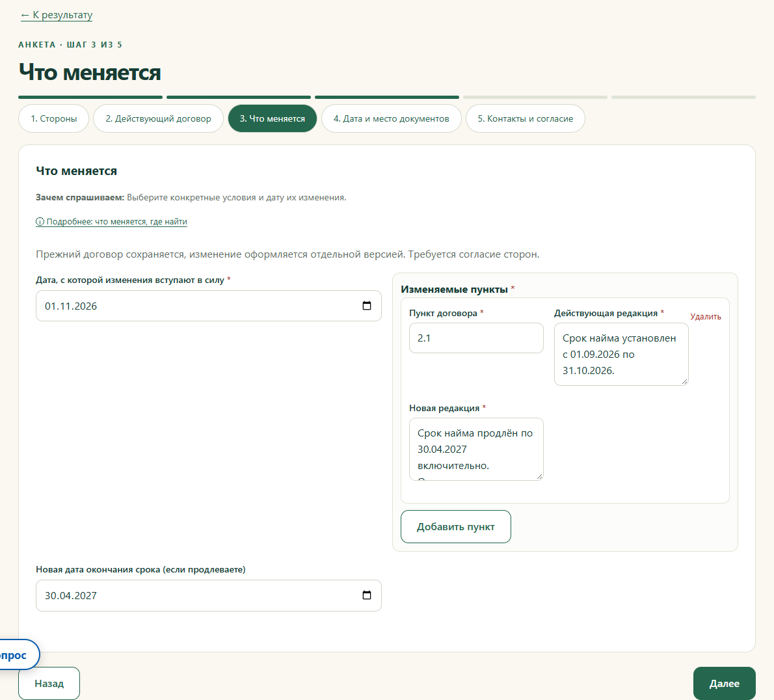
Task: Delete the clause via 'Удалить'
Action: [706, 316]
